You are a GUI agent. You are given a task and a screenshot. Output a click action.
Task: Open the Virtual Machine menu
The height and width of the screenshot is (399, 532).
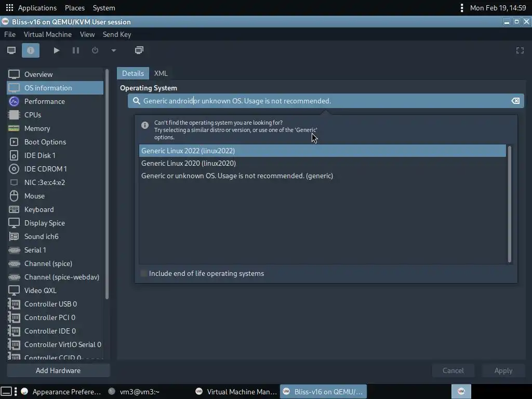click(48, 35)
